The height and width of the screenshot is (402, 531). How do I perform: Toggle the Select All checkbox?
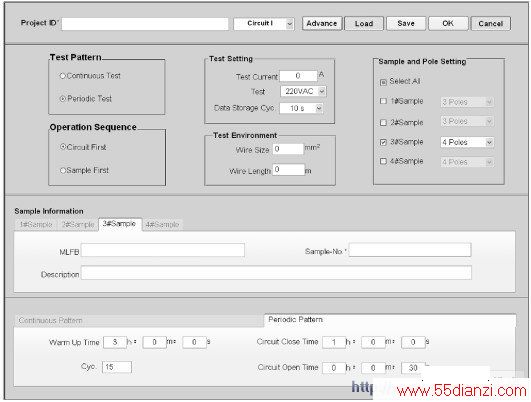coord(383,82)
